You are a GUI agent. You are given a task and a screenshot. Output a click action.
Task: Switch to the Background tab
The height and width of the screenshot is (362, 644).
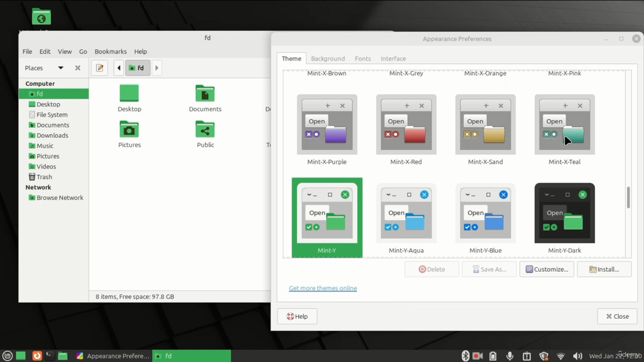click(x=328, y=58)
